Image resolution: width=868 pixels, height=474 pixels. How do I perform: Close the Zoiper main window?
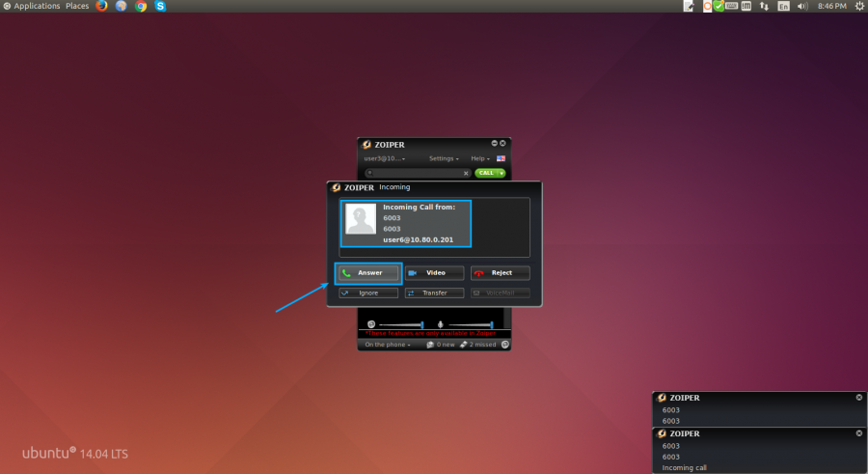pos(502,143)
